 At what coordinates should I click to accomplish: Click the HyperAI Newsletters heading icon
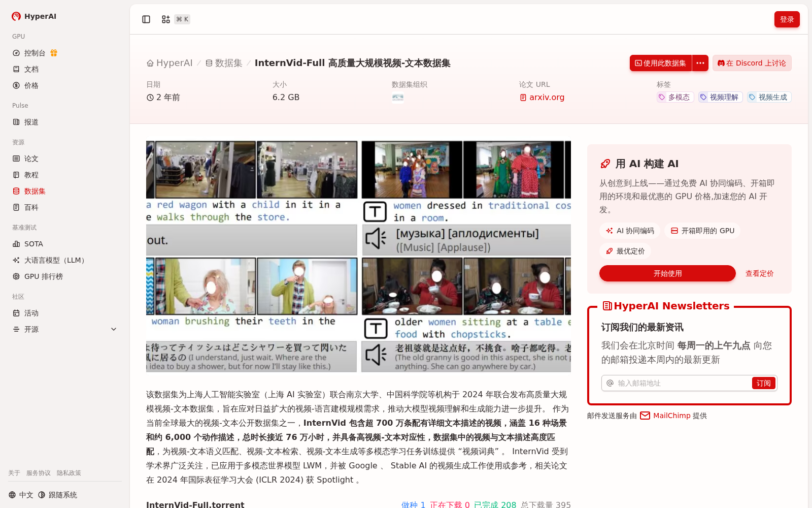point(607,306)
